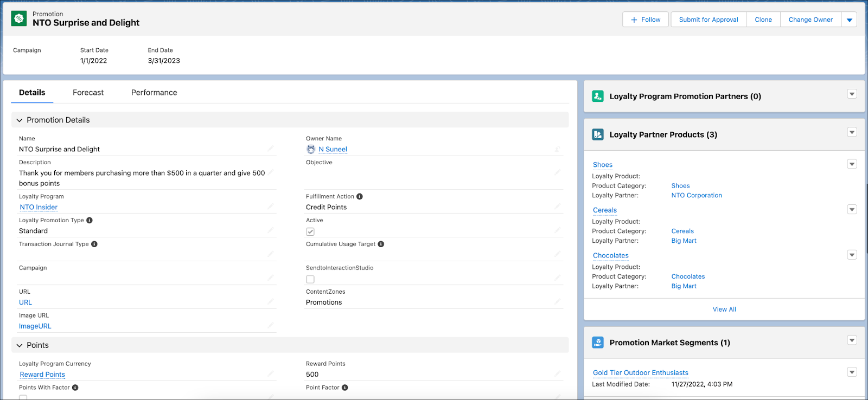This screenshot has width=868, height=400.
Task: Toggle the SendtoInteractionStudio checkbox
Action: [310, 279]
